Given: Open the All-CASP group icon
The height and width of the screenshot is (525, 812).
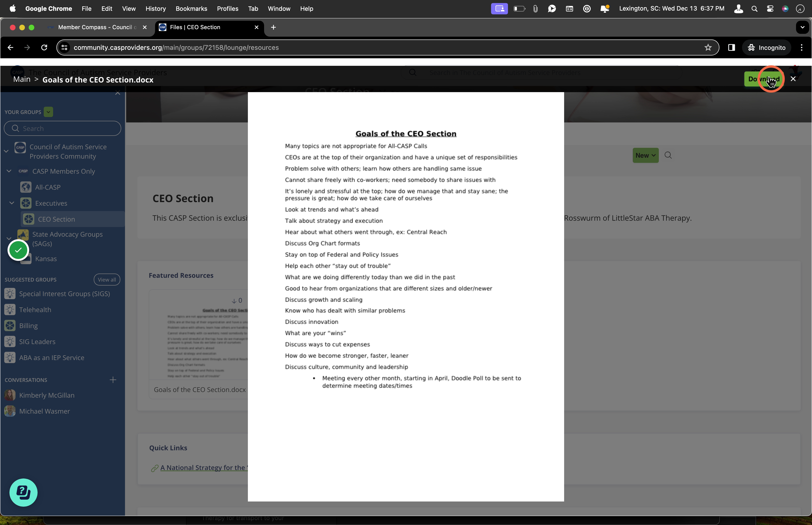Looking at the screenshot, I should (x=26, y=187).
